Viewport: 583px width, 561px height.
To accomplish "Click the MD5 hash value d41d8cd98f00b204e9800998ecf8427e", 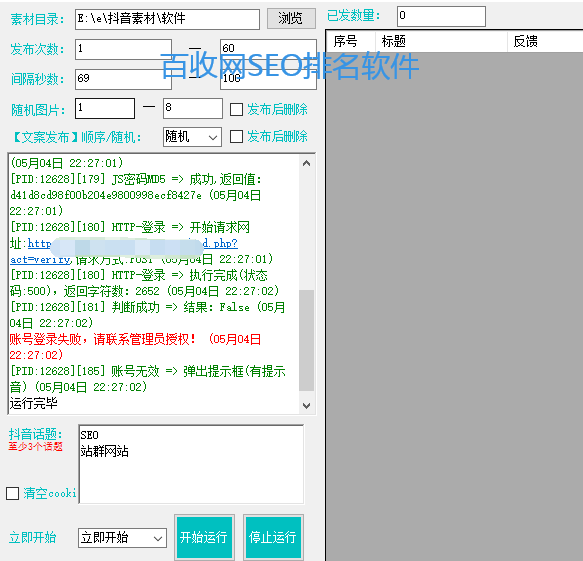I will coord(106,195).
